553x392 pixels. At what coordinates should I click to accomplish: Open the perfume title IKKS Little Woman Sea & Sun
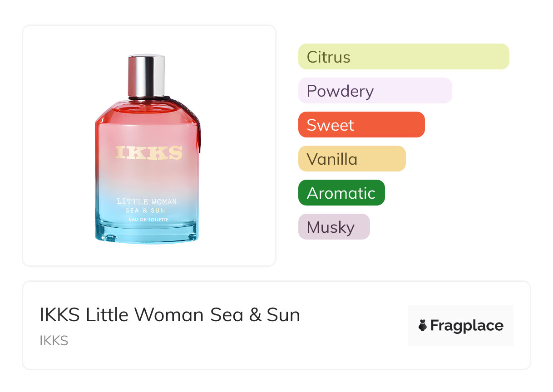click(170, 314)
